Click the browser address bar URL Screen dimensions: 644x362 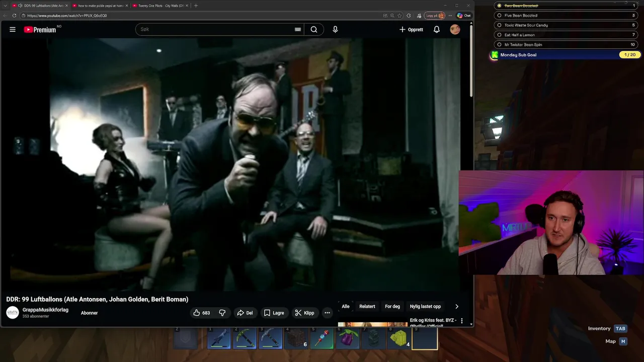tap(67, 16)
